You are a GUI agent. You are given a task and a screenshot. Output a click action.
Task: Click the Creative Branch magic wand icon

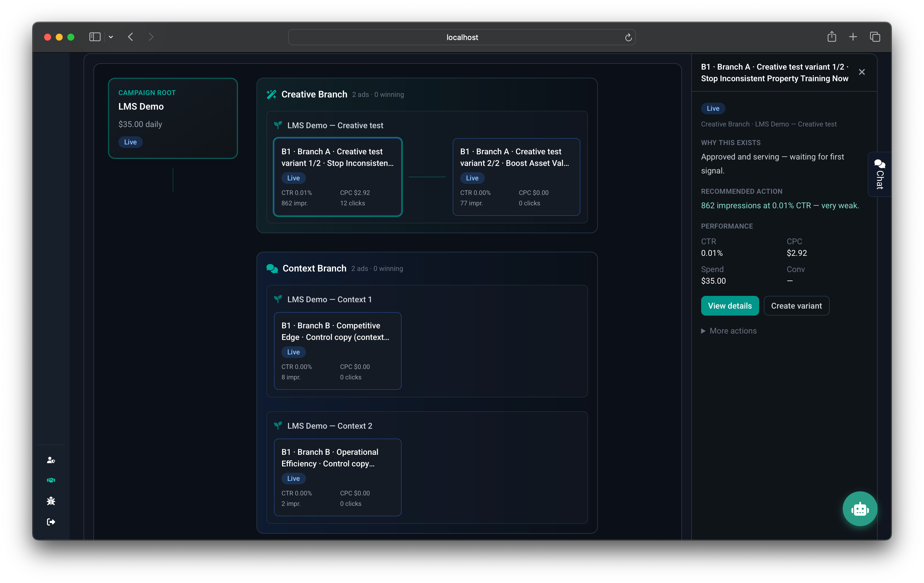point(272,94)
